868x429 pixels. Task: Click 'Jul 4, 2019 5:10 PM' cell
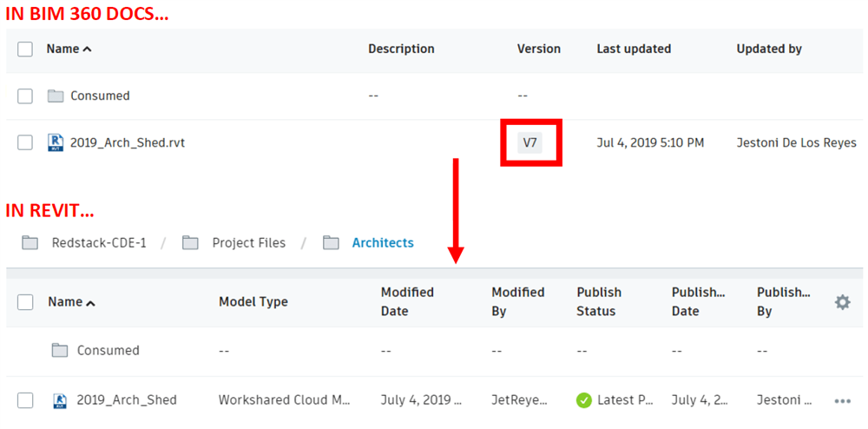650,142
